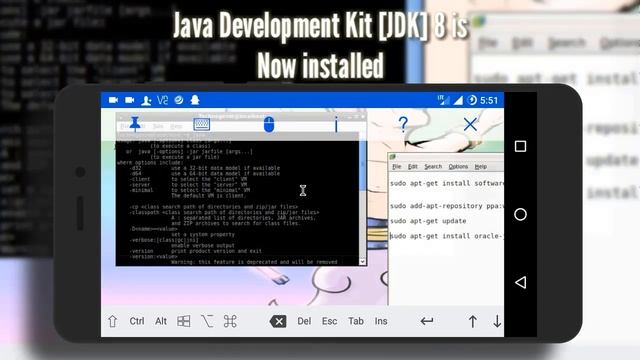This screenshot has height=360, width=640.
Task: Tap the Android recent apps square button
Action: (x=520, y=146)
